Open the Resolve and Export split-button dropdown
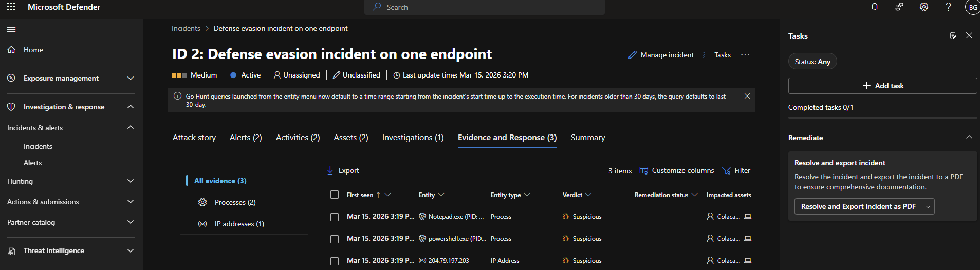The image size is (980, 270). (x=928, y=206)
